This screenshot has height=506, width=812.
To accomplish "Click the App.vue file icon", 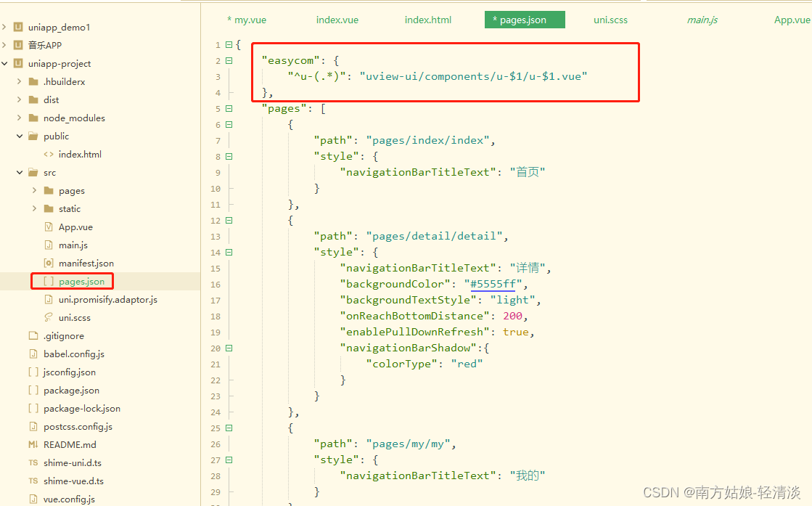I will pyautogui.click(x=49, y=227).
